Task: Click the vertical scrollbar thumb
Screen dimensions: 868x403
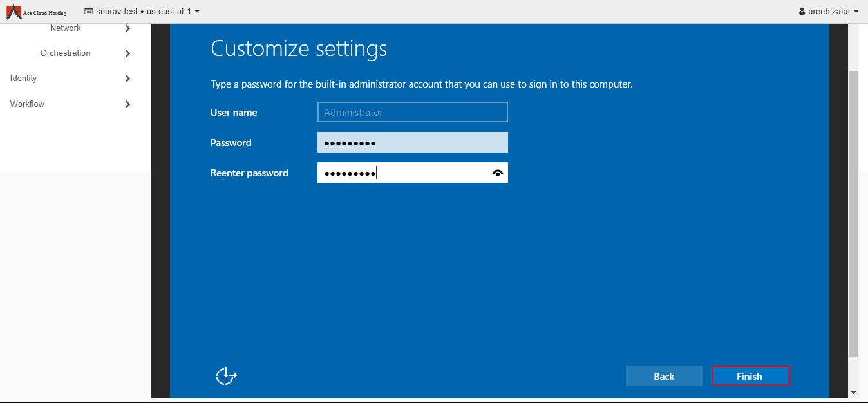Action: 853,212
